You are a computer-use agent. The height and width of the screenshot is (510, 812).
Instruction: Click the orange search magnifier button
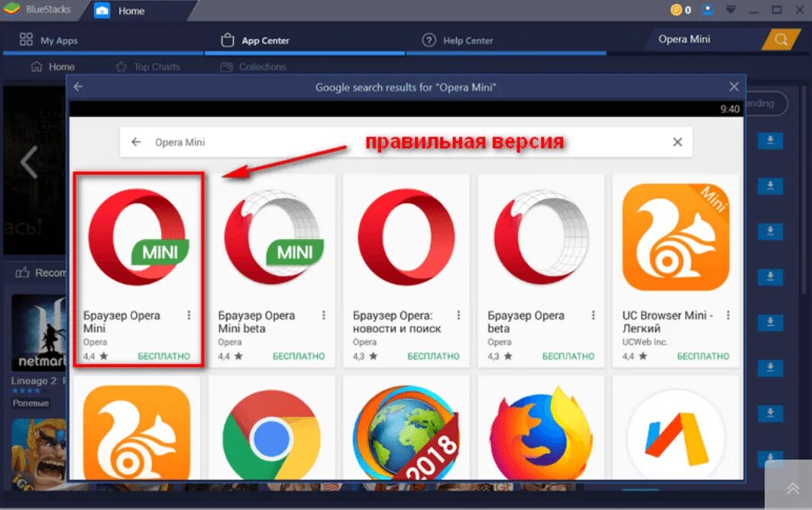[x=781, y=40]
